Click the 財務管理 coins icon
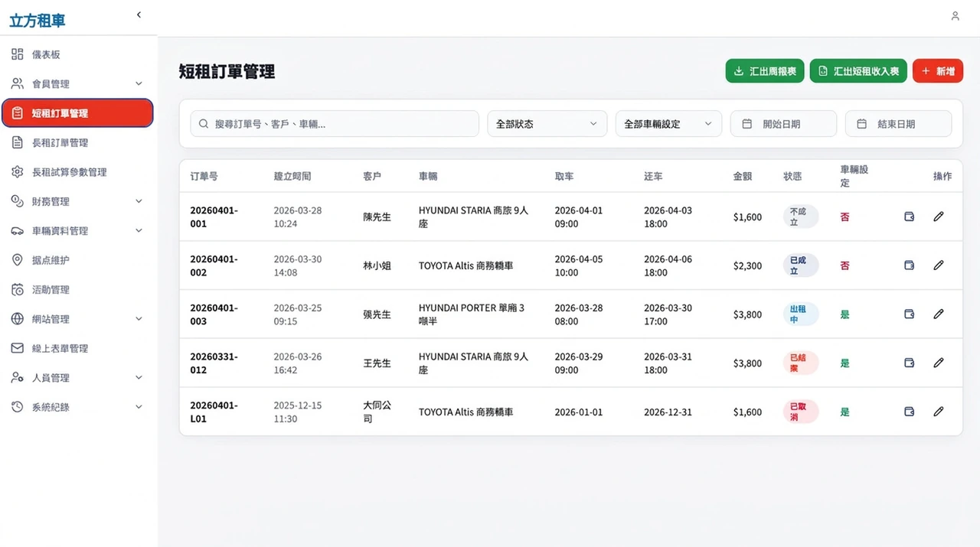This screenshot has height=547, width=980. click(17, 201)
